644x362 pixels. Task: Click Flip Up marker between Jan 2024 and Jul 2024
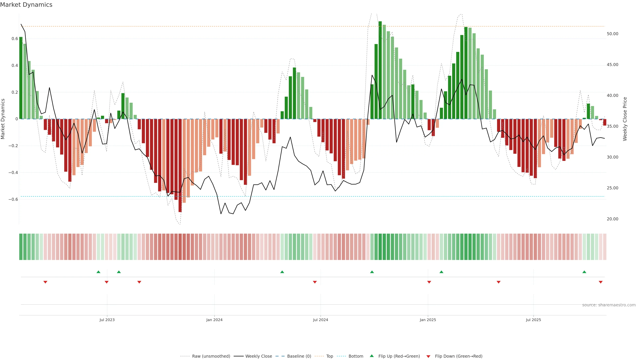(x=282, y=272)
